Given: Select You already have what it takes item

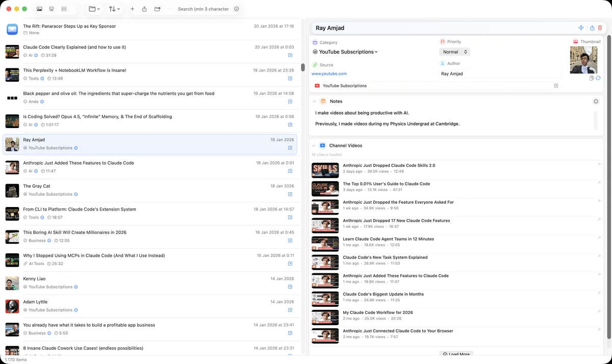Looking at the screenshot, I should coord(150,329).
